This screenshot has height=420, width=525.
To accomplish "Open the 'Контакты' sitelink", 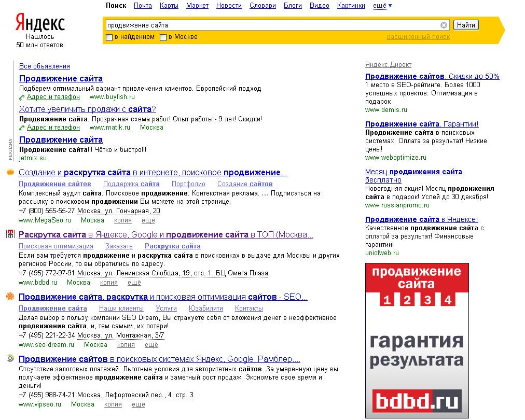I will click(249, 308).
